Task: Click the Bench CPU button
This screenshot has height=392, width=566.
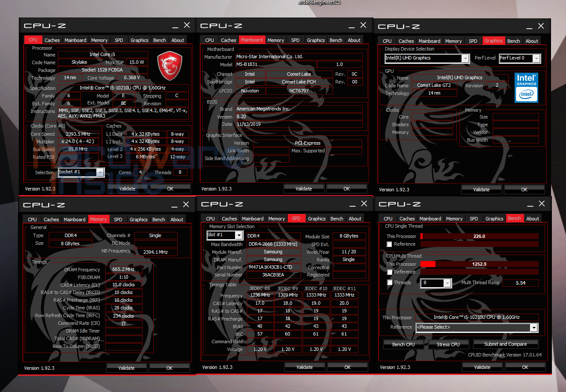Action: (x=403, y=344)
